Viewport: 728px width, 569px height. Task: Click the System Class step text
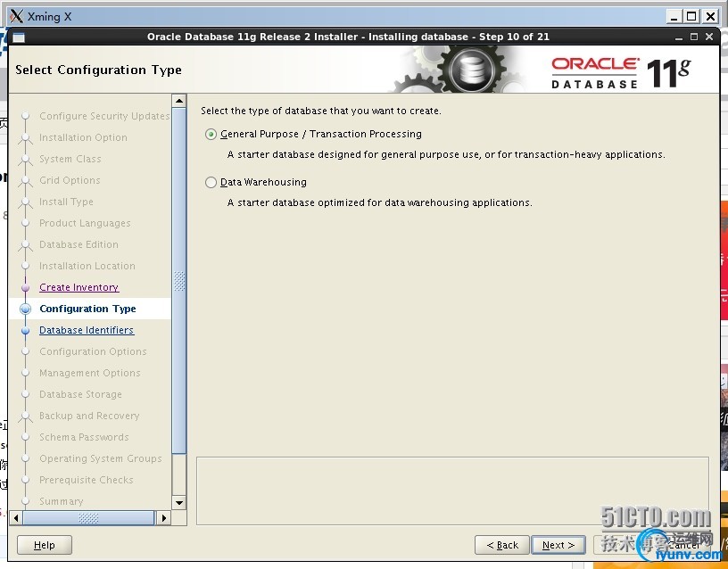pos(70,159)
